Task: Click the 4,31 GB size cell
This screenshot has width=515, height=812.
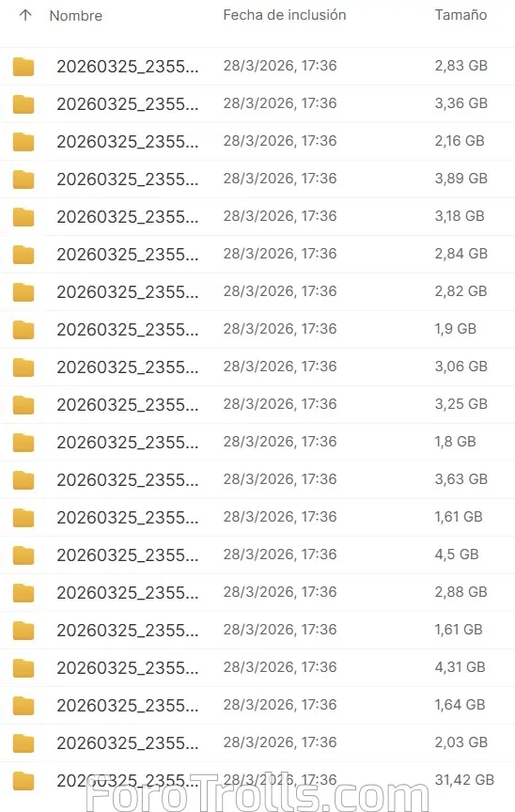Action: (x=460, y=667)
